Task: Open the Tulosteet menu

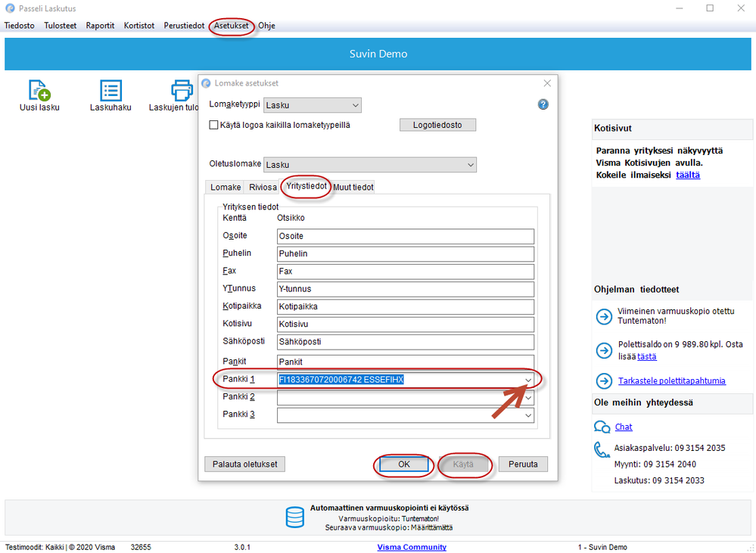Action: [x=61, y=26]
